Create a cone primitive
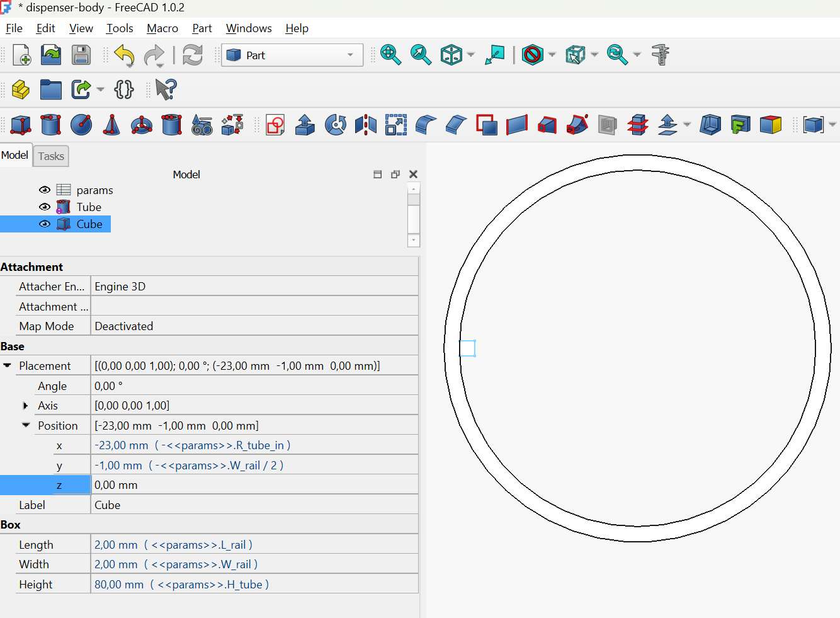840x618 pixels. (111, 125)
